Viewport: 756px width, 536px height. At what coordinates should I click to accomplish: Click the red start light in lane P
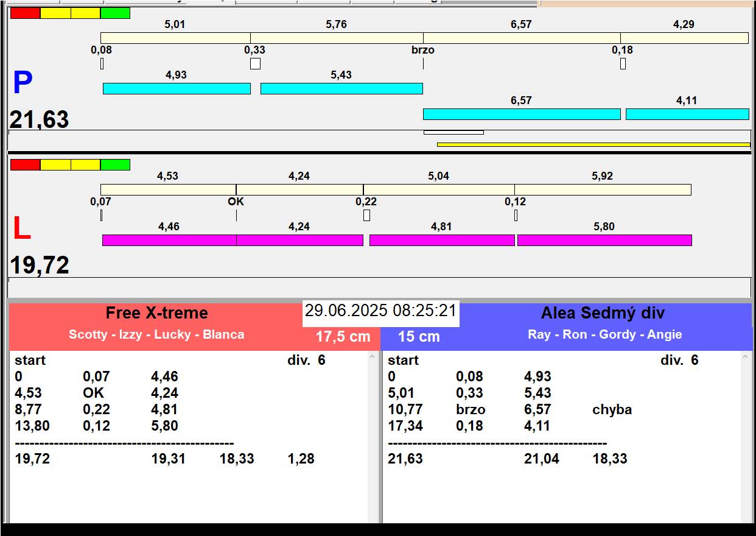(x=25, y=13)
